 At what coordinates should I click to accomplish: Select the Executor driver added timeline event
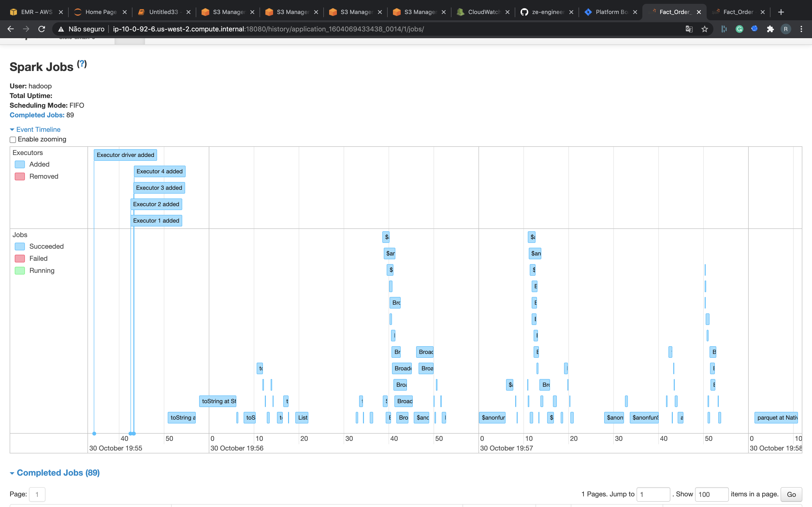(x=125, y=155)
